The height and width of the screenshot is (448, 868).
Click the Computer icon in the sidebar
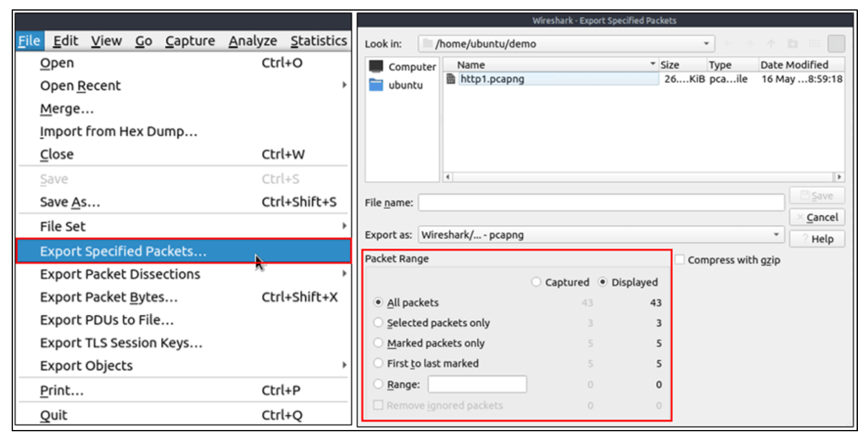pyautogui.click(x=376, y=67)
